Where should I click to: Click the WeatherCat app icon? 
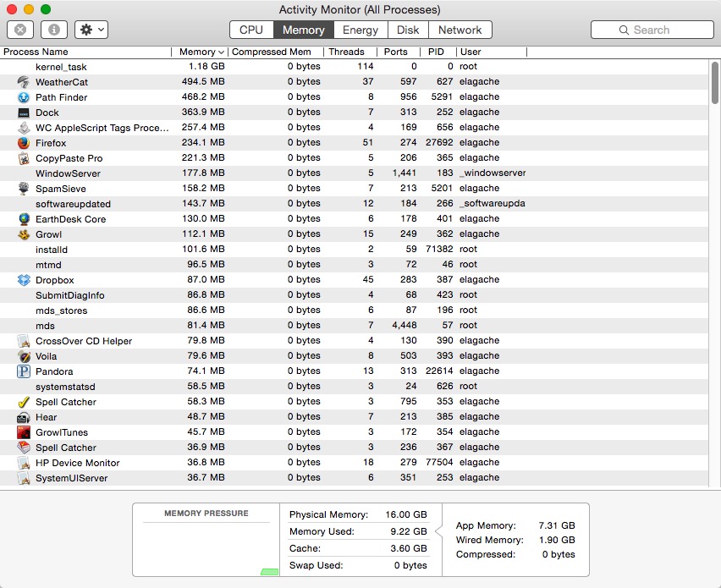pyautogui.click(x=24, y=82)
